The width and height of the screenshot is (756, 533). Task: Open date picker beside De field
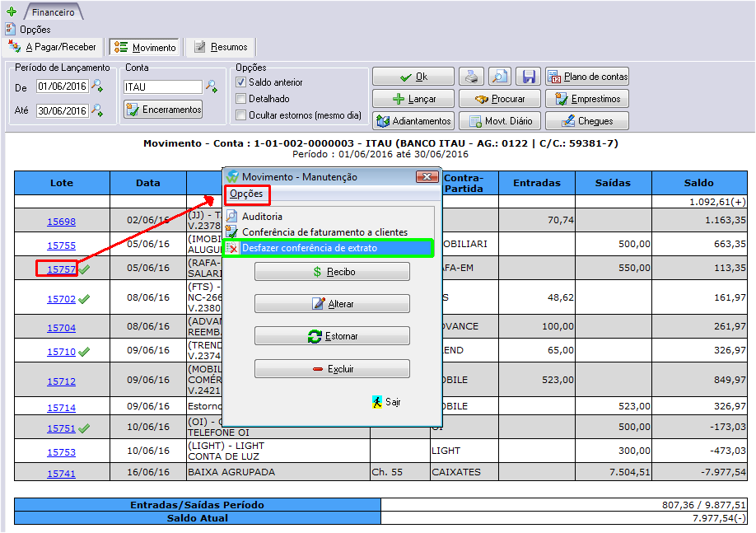point(97,86)
